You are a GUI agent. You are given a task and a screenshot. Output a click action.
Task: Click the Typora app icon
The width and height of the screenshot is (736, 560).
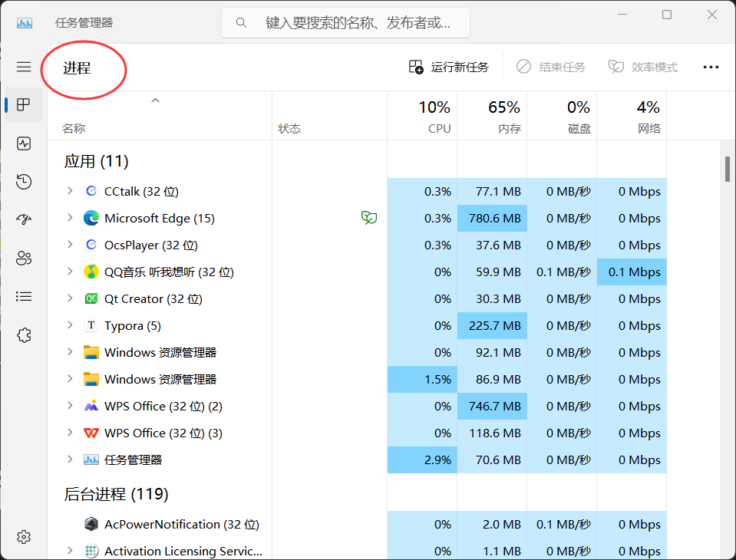click(91, 325)
